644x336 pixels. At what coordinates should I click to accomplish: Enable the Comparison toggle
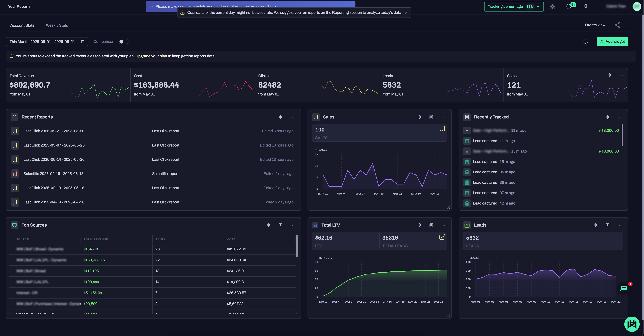(123, 42)
